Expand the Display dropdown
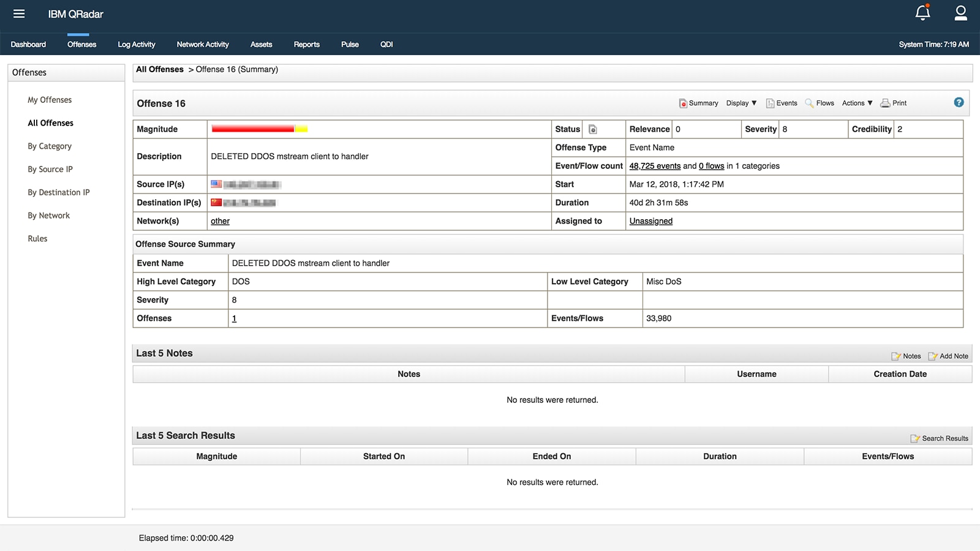Screen dimensions: 980x551 pyautogui.click(x=741, y=103)
